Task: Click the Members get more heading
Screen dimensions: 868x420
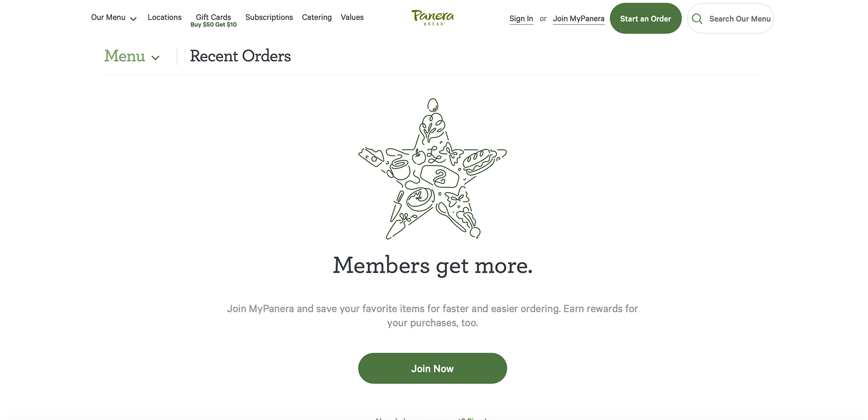Action: click(x=433, y=265)
